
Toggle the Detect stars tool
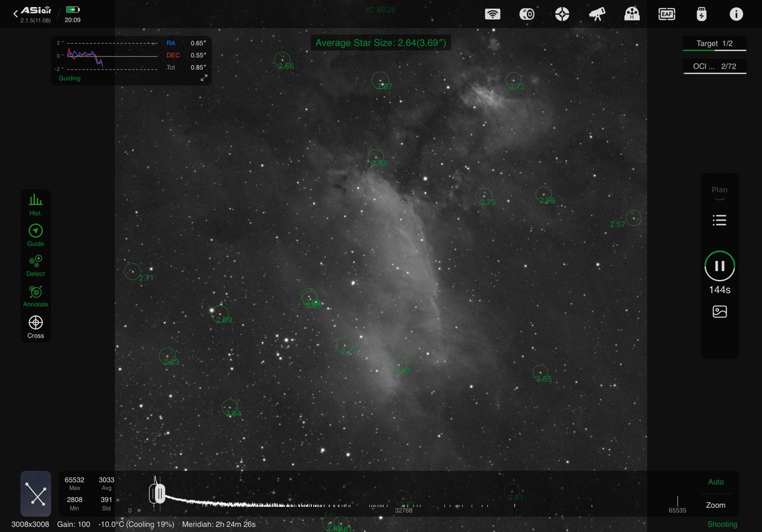(x=36, y=265)
